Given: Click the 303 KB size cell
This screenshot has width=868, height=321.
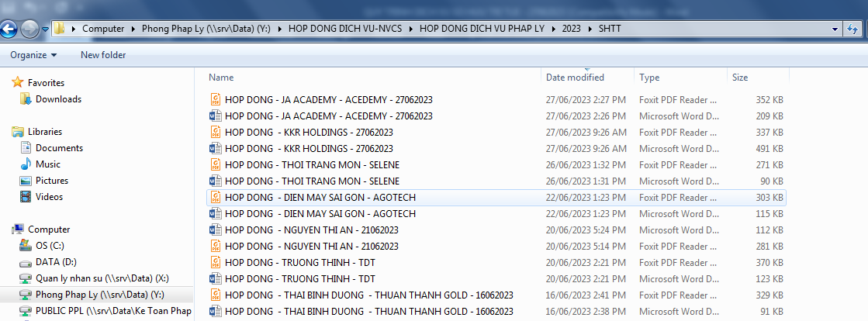Looking at the screenshot, I should tap(769, 197).
